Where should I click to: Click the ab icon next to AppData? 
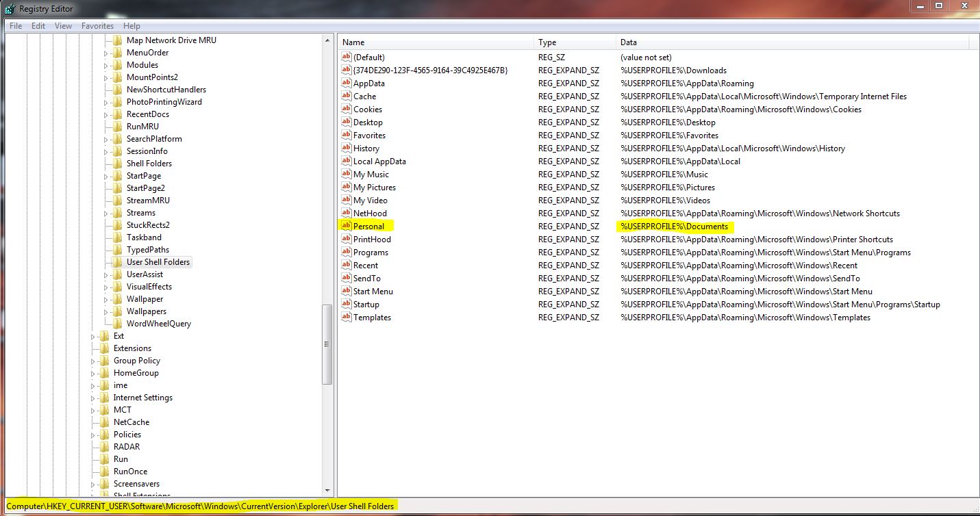pos(346,83)
